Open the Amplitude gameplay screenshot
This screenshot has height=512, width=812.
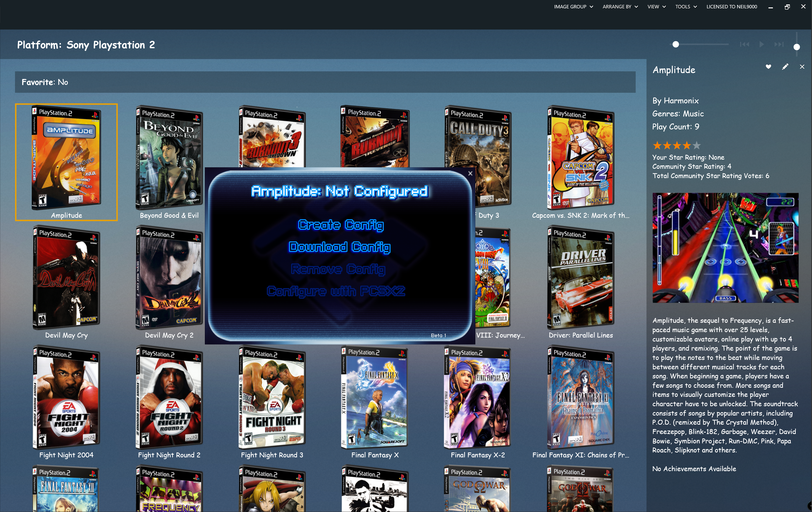[725, 248]
